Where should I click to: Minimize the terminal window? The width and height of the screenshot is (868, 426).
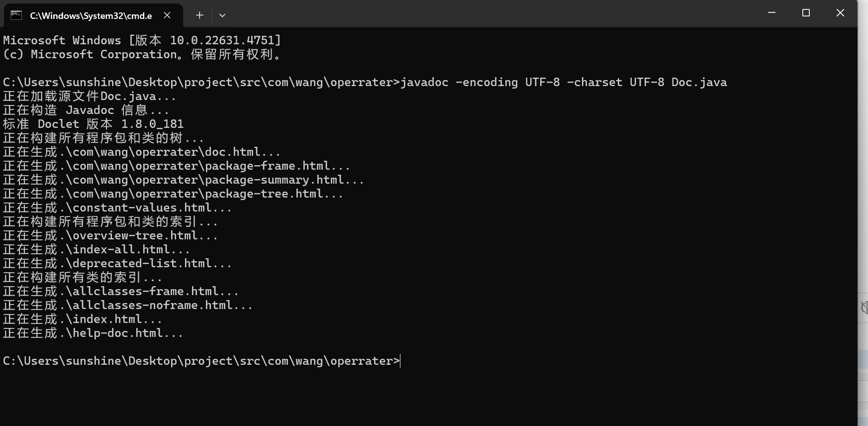click(772, 13)
